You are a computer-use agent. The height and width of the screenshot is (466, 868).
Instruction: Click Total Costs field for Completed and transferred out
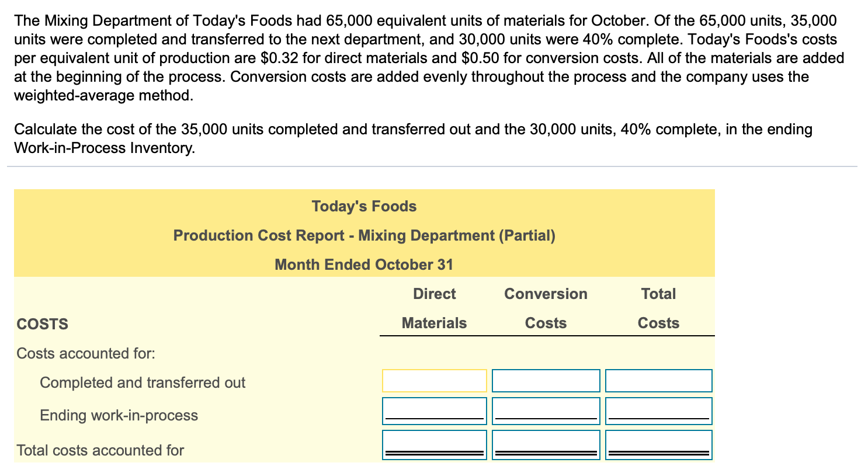(659, 381)
